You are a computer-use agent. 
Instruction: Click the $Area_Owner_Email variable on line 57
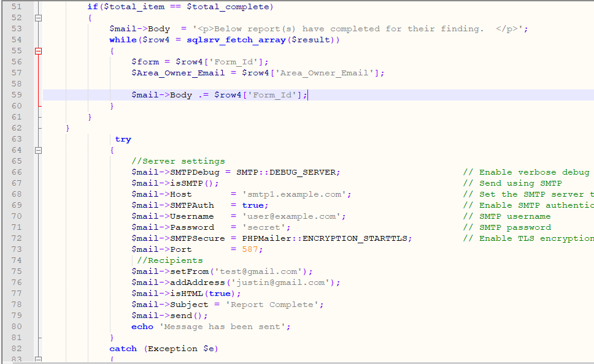click(178, 73)
